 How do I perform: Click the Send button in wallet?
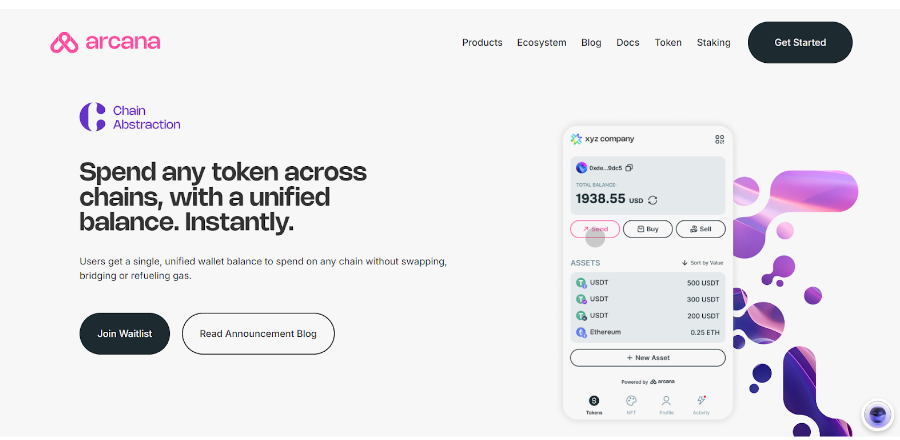click(595, 229)
